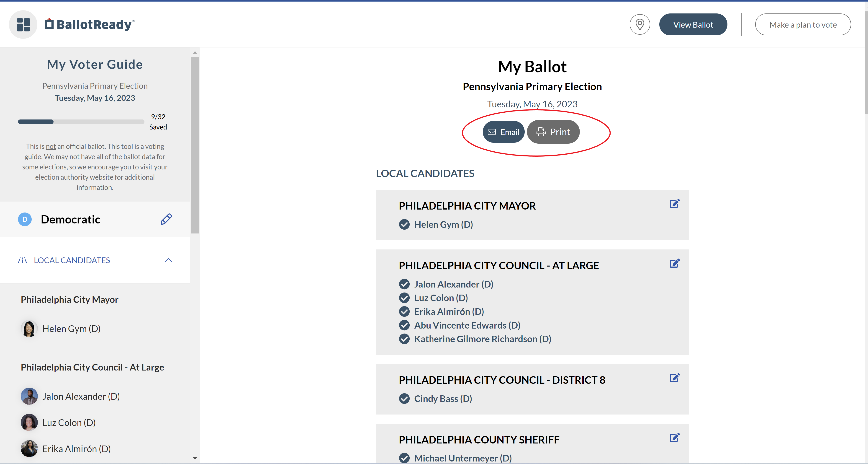Click the dashboard grid icon

(23, 25)
